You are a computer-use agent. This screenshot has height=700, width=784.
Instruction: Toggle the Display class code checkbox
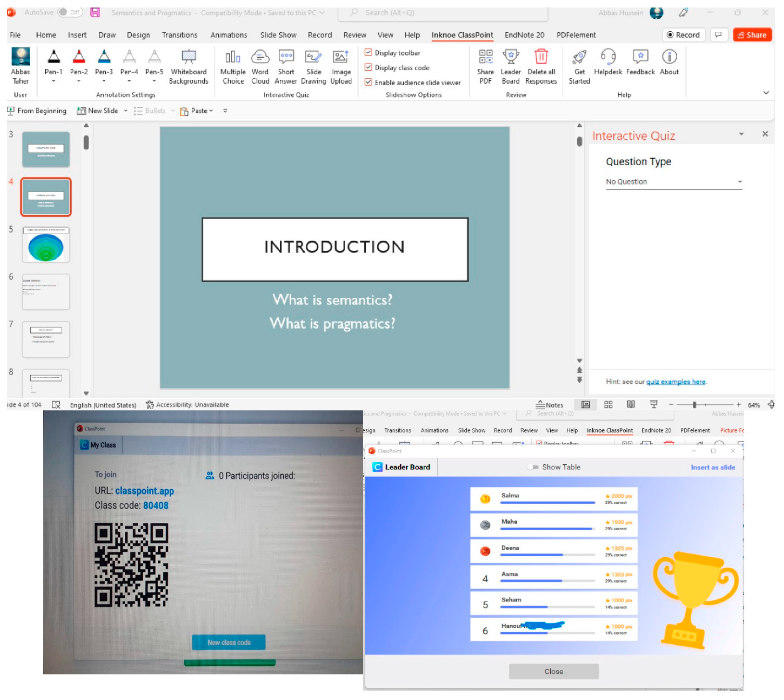[x=368, y=67]
